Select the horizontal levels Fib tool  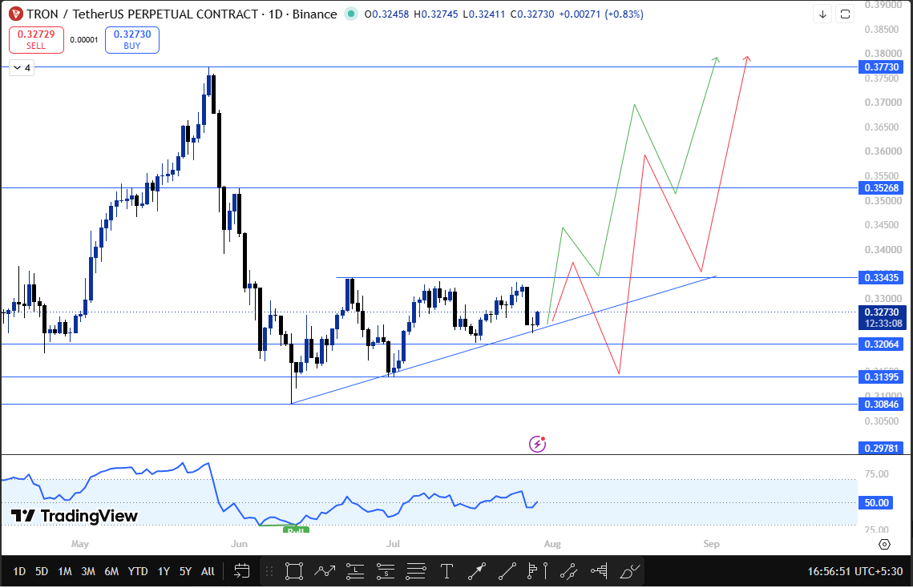(x=416, y=571)
